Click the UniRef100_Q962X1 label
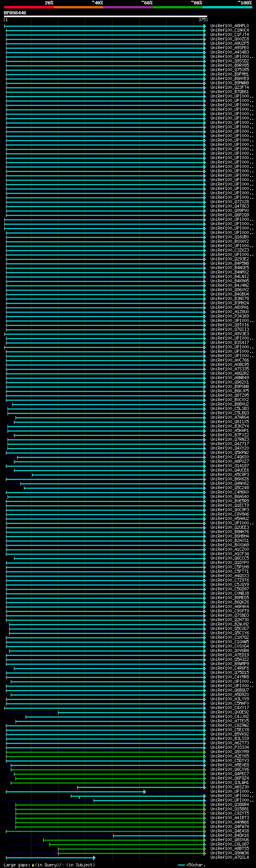This screenshot has width=256, height=868. (x=230, y=382)
